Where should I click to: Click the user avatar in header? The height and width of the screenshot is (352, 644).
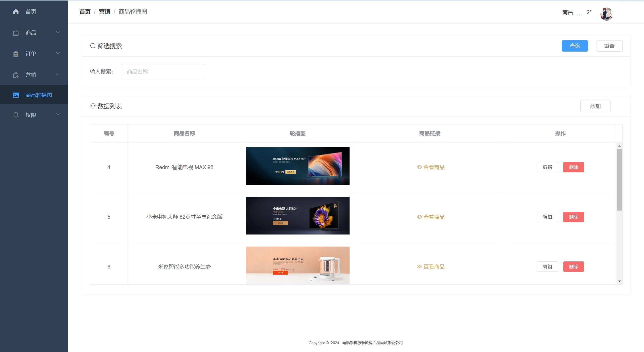pyautogui.click(x=606, y=14)
